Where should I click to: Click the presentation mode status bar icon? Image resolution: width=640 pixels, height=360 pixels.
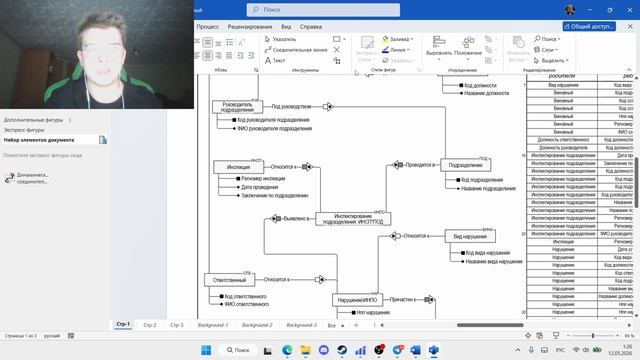[556, 336]
